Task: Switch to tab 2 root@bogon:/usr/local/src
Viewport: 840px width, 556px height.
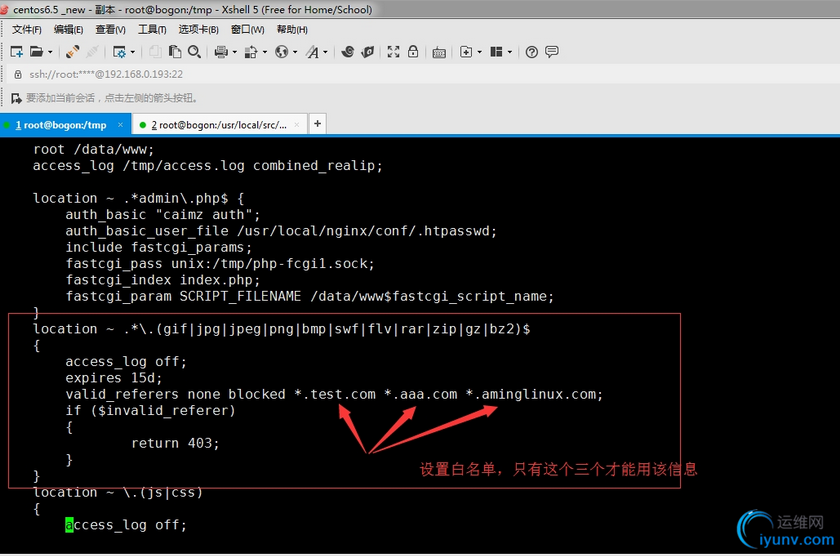Action: point(219,125)
